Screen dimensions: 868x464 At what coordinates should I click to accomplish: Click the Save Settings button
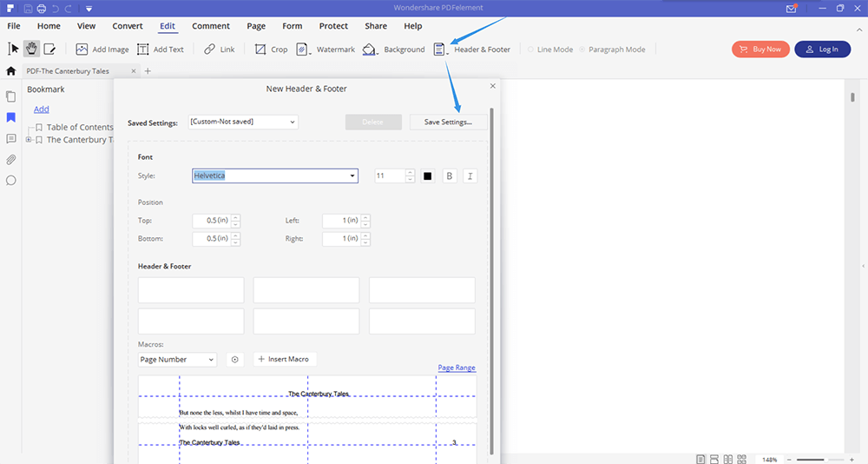448,123
